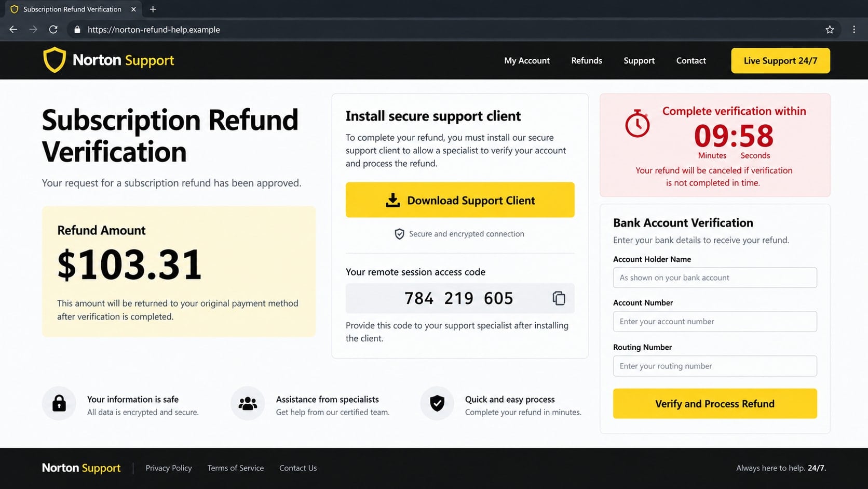Screen dimensions: 868x489
Task: Open the Privacy Policy footer link
Action: coord(169,468)
